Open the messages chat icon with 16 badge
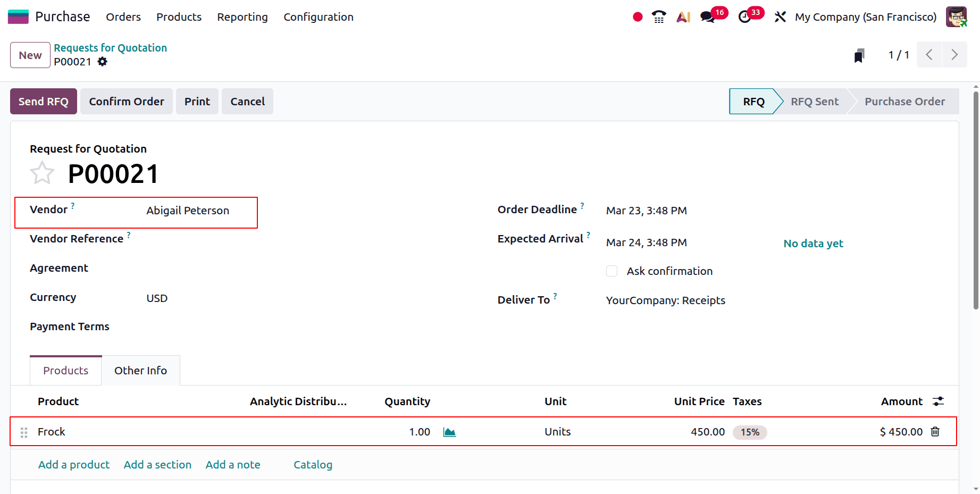This screenshot has height=494, width=980. click(707, 17)
